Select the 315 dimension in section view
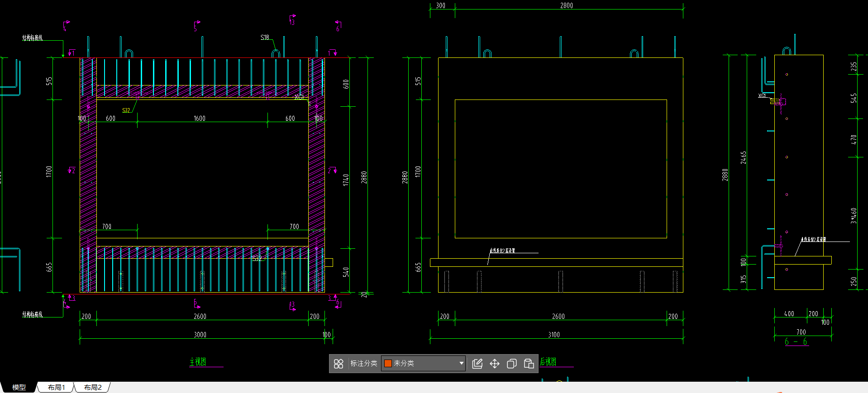Viewport: 868px width, 393px height. 744,279
